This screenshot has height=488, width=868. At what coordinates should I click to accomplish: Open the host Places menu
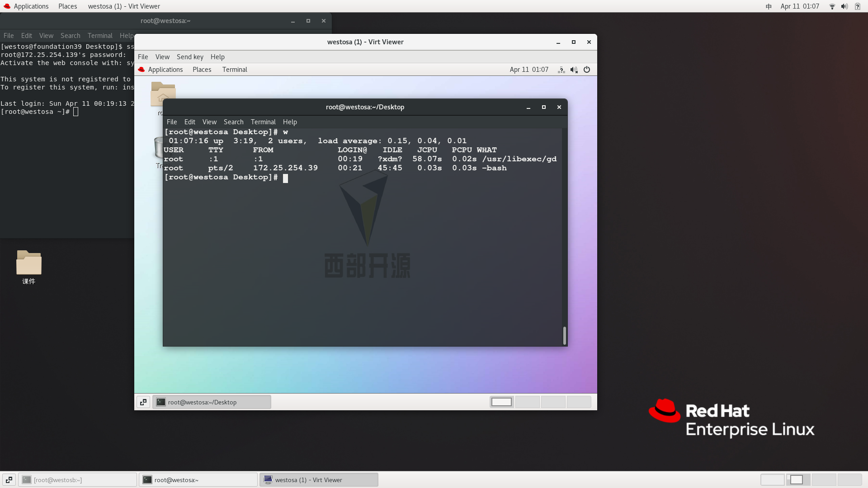[67, 6]
